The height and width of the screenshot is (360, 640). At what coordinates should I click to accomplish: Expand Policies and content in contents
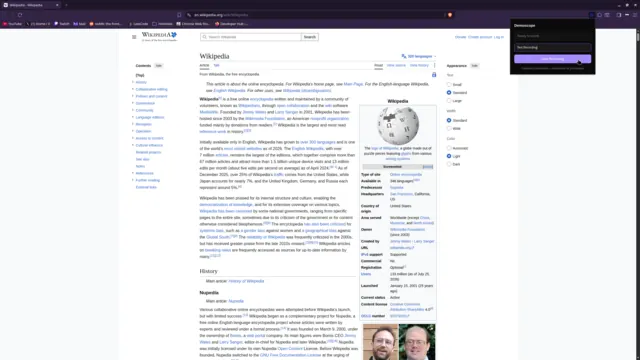click(x=133, y=96)
